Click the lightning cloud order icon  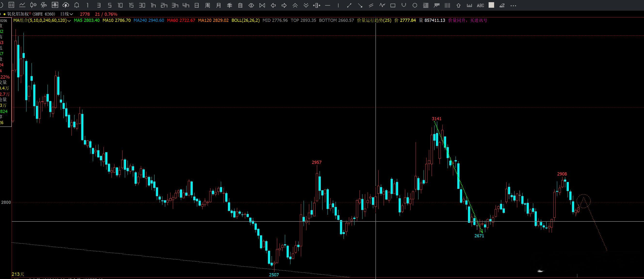click(x=65, y=5)
